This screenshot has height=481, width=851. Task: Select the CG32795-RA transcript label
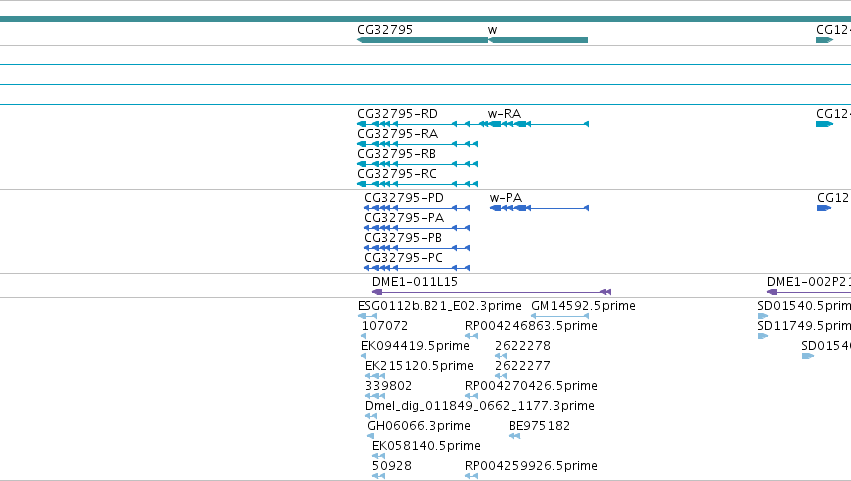click(397, 134)
